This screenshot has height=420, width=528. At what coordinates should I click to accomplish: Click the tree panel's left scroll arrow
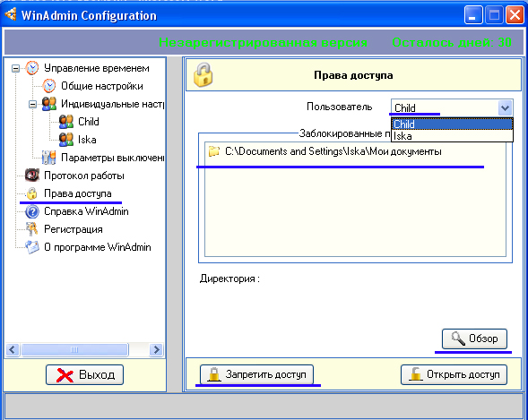(13, 350)
